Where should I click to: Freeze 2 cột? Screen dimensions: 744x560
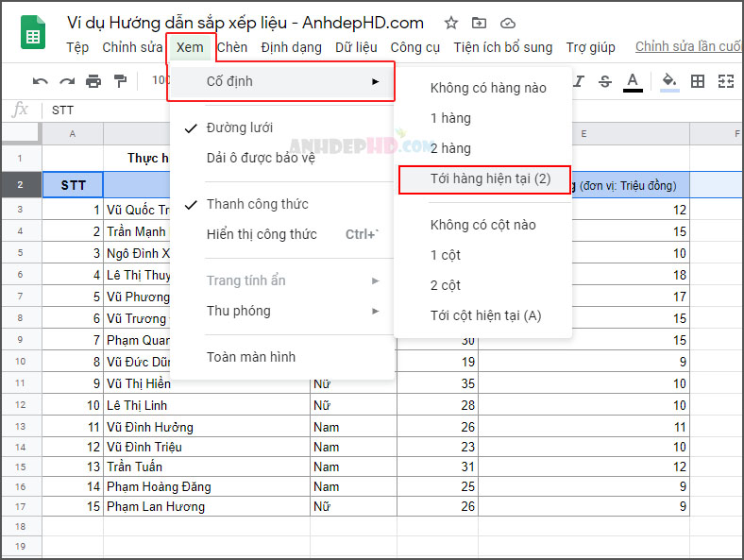(x=483, y=285)
